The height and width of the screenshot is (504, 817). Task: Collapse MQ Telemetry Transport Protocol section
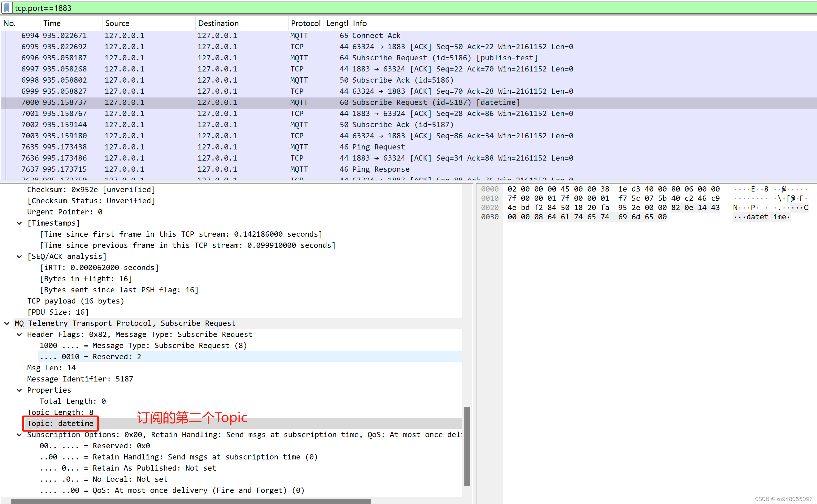pos(7,323)
